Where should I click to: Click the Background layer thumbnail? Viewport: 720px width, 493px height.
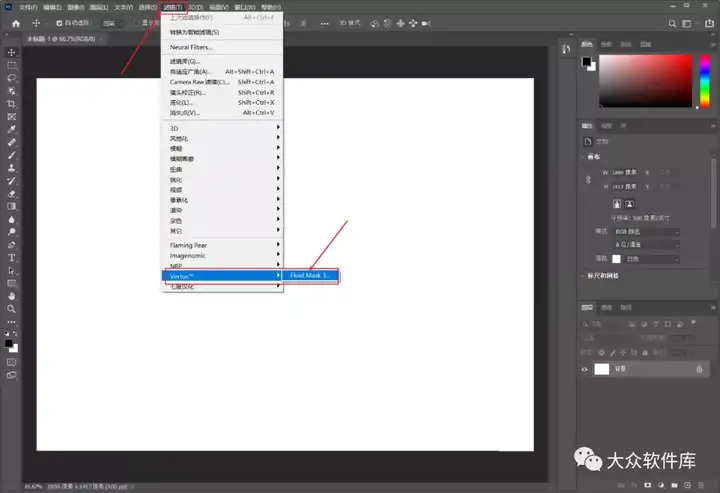coord(602,369)
